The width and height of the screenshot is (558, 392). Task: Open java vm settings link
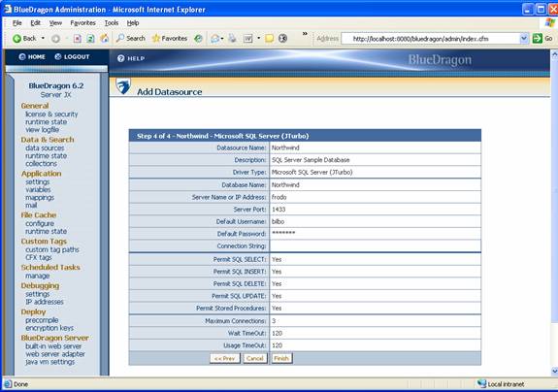point(49,362)
